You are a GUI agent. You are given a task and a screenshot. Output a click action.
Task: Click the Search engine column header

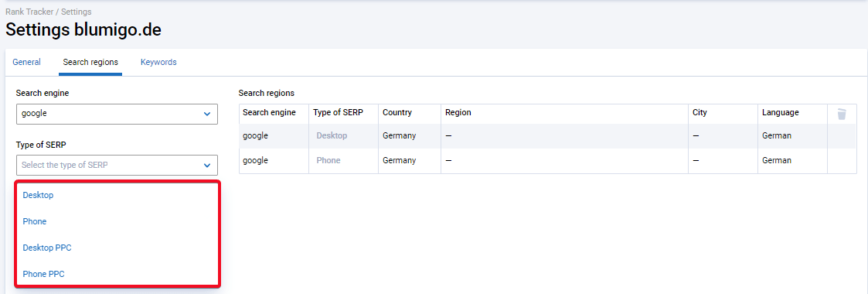(x=269, y=112)
